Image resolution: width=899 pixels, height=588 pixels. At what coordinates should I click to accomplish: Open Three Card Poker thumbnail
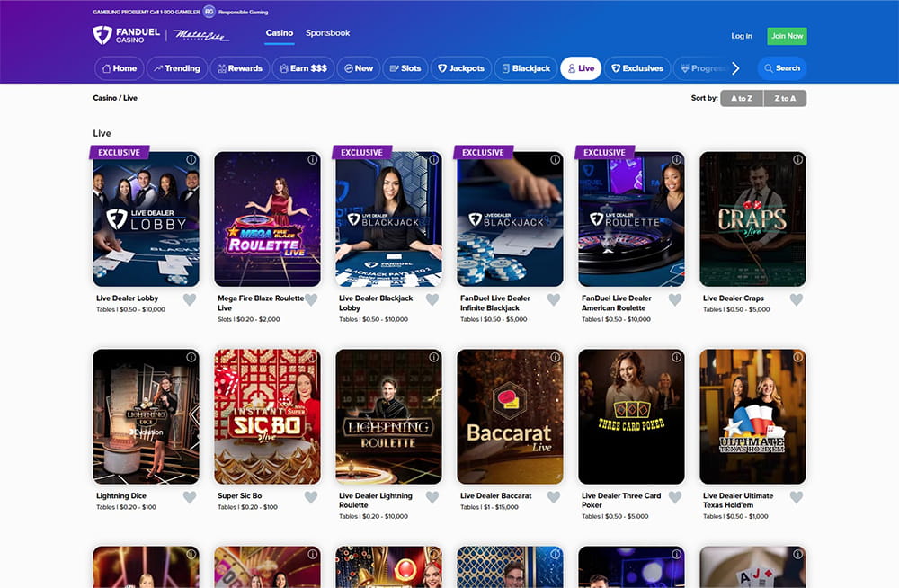point(631,416)
